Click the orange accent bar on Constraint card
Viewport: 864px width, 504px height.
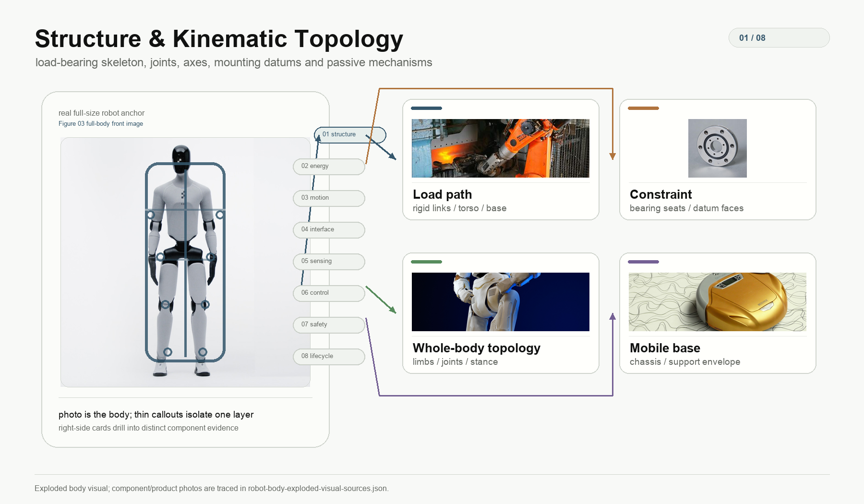pyautogui.click(x=643, y=108)
